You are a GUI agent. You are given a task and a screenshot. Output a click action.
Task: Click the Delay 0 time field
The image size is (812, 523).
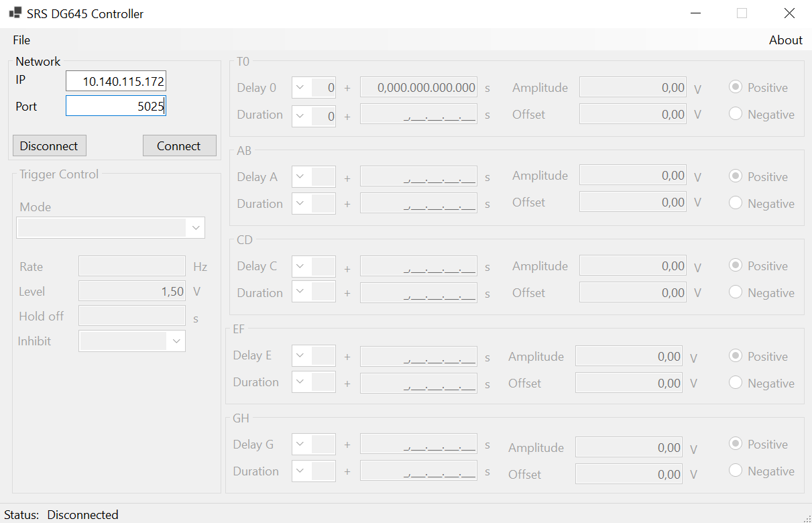[418, 87]
